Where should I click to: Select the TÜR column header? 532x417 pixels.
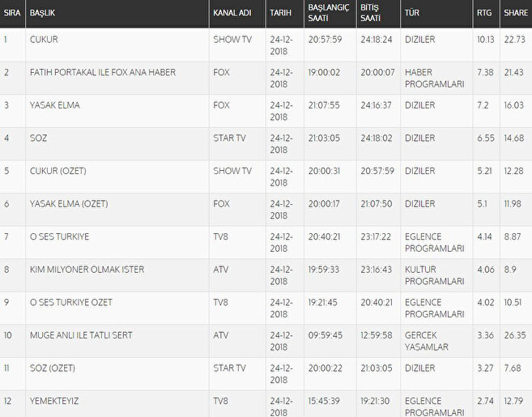pyautogui.click(x=412, y=15)
